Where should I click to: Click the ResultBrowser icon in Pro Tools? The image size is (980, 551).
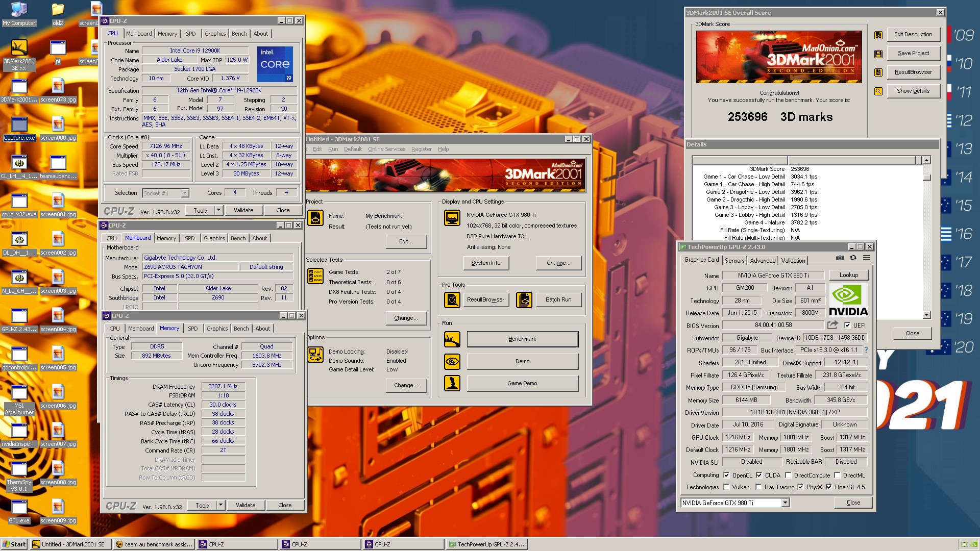[452, 300]
